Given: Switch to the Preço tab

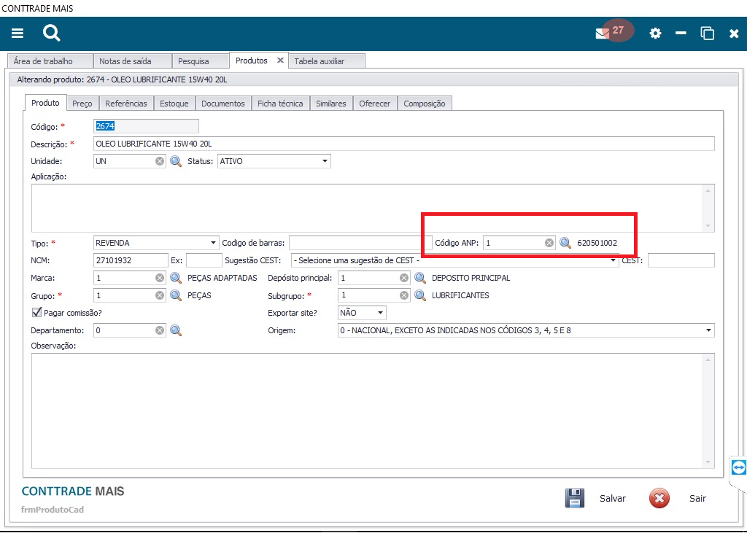Looking at the screenshot, I should 82,104.
